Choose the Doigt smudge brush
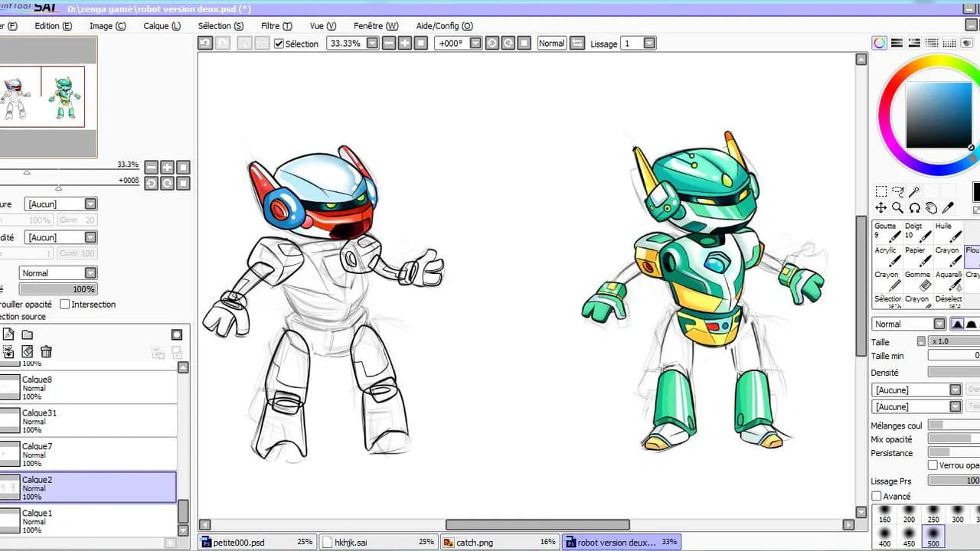 click(x=917, y=232)
